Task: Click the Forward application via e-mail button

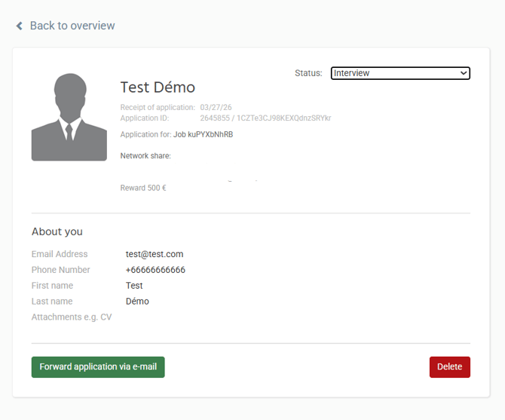Action: 98,367
